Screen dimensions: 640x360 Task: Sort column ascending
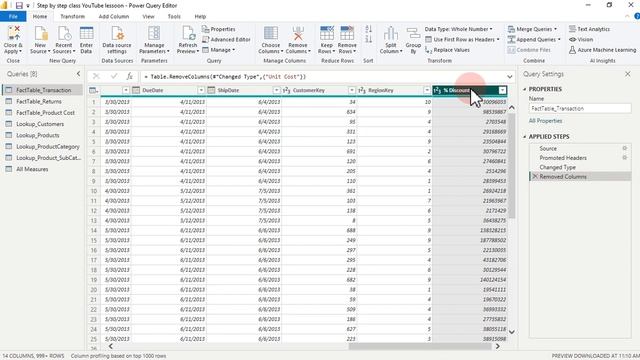click(x=369, y=29)
